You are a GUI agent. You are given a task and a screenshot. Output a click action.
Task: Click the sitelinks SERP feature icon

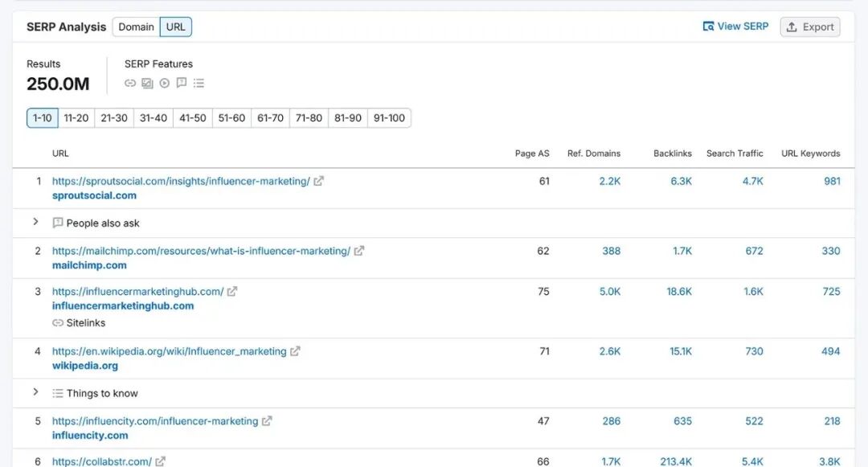click(130, 83)
